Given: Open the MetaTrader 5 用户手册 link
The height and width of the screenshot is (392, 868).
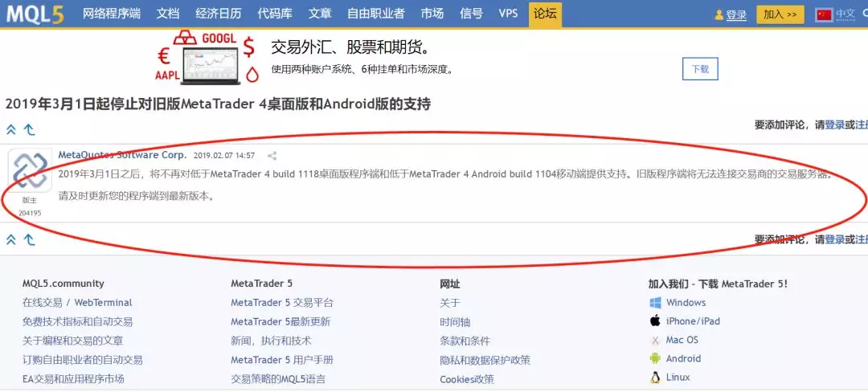Looking at the screenshot, I should click(282, 360).
